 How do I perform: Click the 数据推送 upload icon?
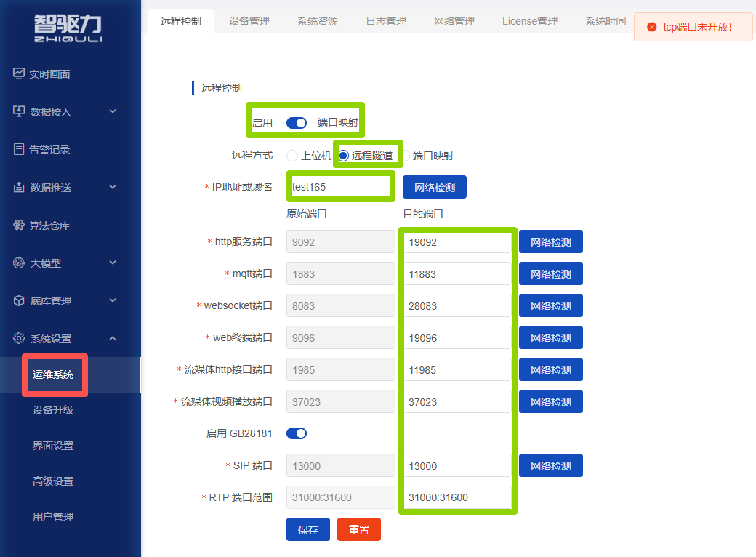(x=19, y=187)
